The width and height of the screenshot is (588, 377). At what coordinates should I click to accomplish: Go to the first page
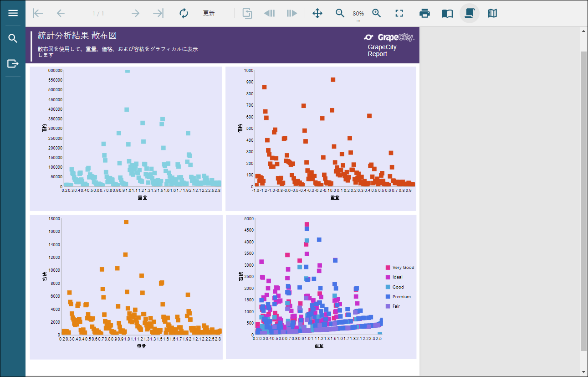(38, 13)
